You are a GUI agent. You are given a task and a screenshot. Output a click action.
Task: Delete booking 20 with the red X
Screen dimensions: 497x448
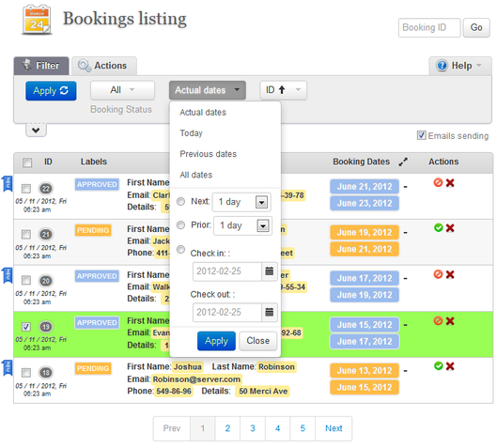click(450, 274)
